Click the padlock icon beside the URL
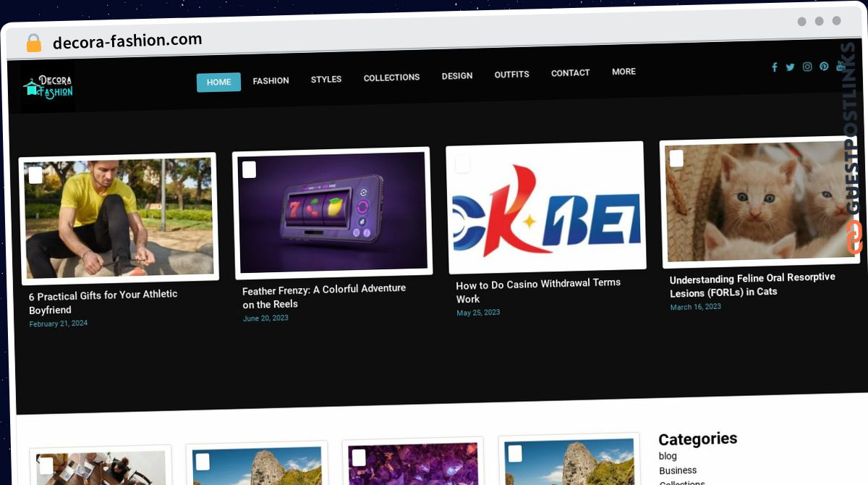This screenshot has height=485, width=868. pyautogui.click(x=33, y=43)
